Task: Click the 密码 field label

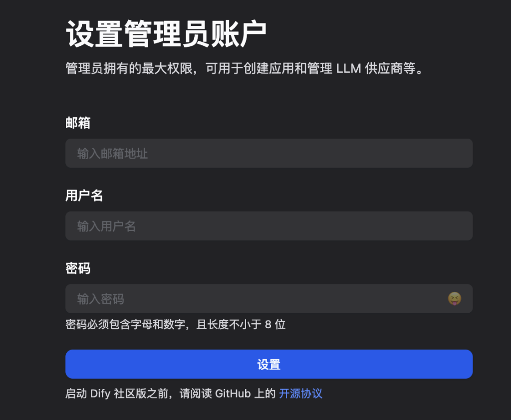Action: [x=77, y=268]
